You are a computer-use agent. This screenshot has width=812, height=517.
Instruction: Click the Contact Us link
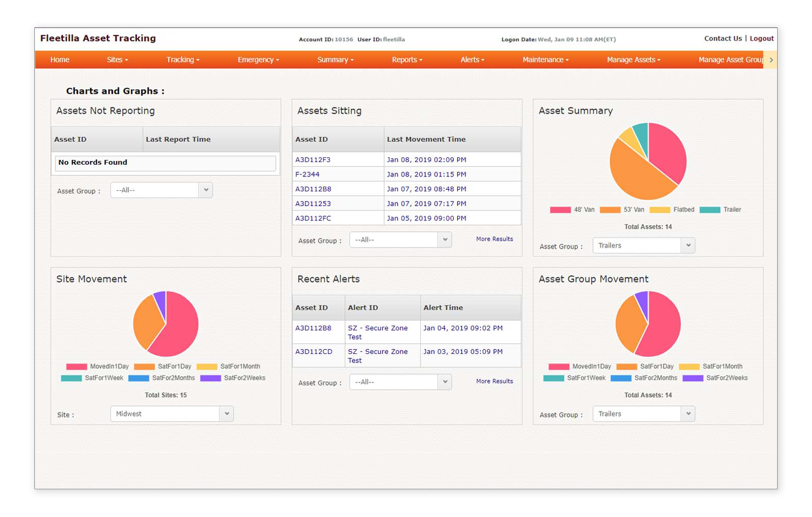point(723,38)
